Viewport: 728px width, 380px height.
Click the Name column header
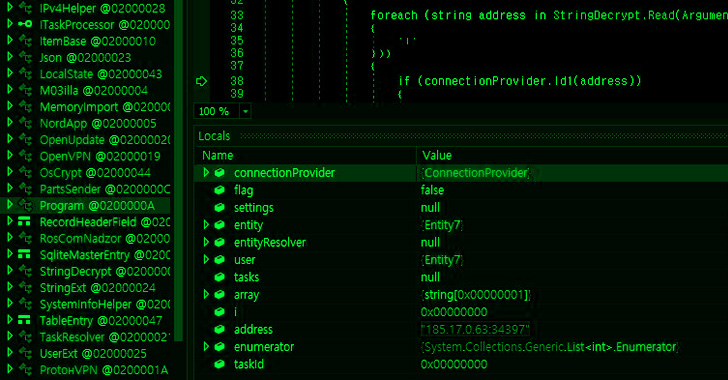218,156
